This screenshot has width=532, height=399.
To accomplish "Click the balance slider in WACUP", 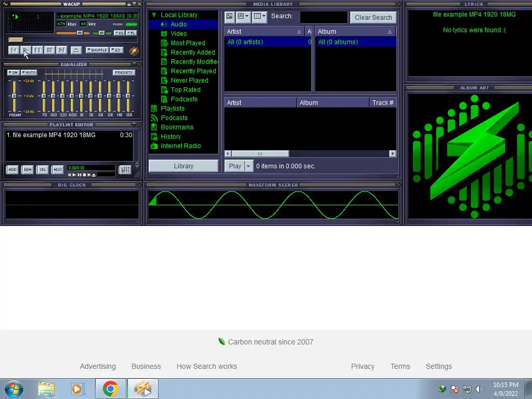I will tap(101, 33).
